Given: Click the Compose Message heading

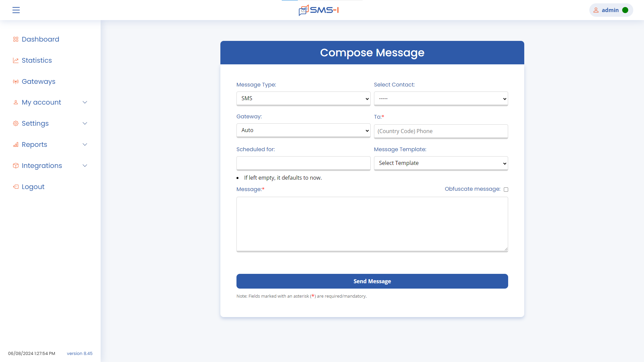Looking at the screenshot, I should 372,53.
